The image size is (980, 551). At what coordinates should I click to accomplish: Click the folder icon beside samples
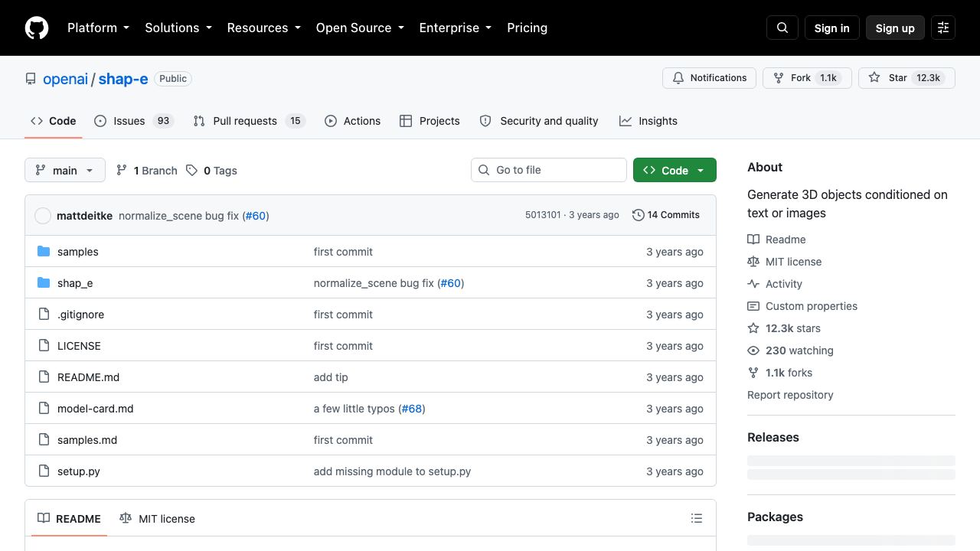click(44, 252)
